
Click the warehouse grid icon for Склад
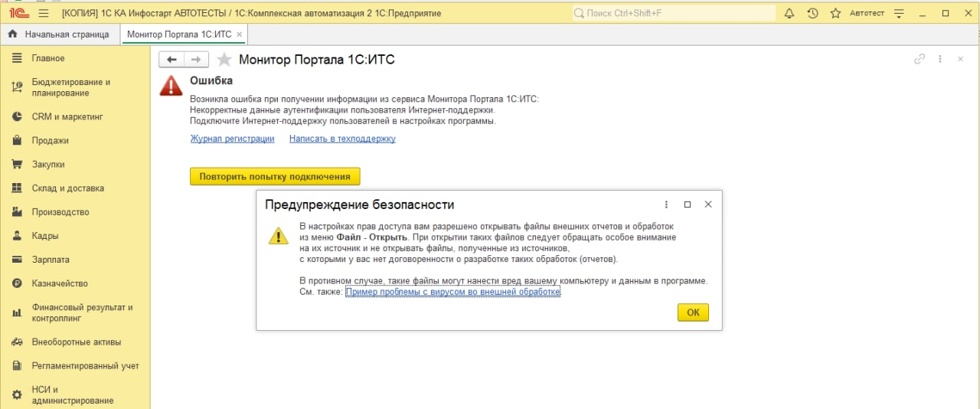tap(17, 188)
